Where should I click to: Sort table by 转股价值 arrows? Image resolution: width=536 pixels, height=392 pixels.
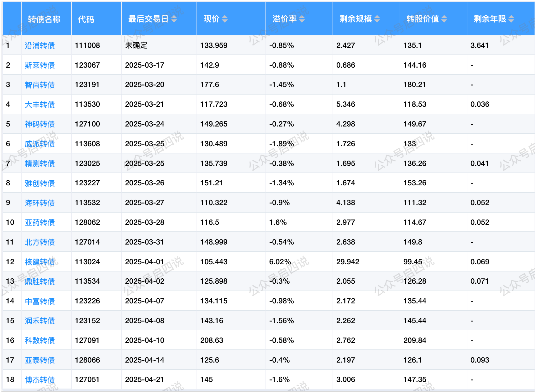click(x=444, y=19)
